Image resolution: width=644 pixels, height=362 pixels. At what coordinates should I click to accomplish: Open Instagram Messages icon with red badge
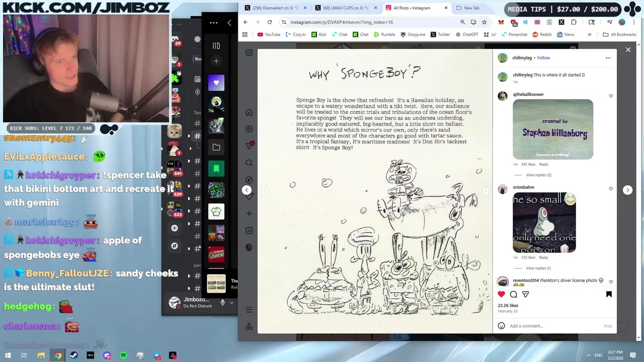pos(249,146)
